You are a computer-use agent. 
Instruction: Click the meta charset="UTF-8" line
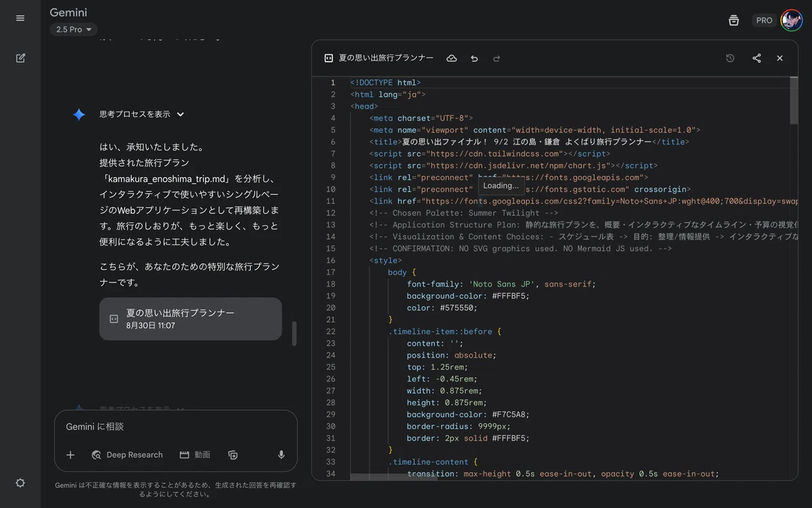(x=421, y=118)
